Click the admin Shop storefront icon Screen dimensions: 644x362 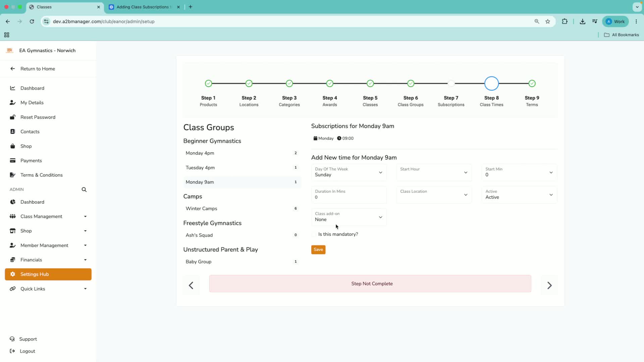[x=13, y=231]
